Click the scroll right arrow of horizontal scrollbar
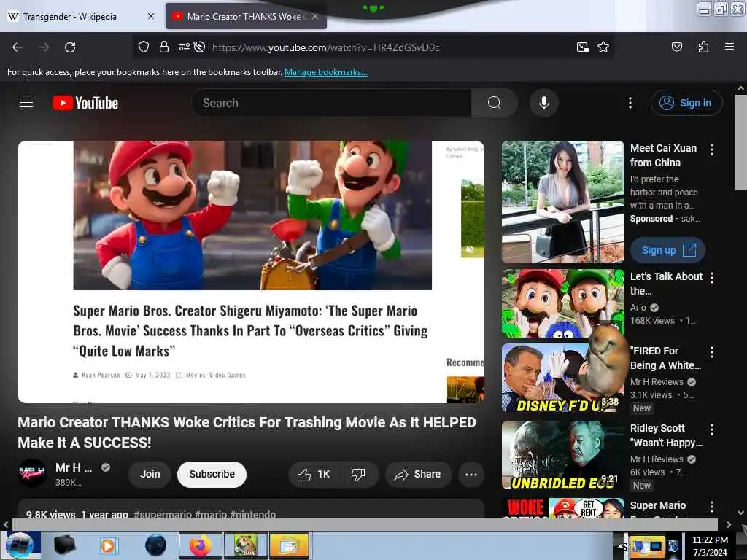The height and width of the screenshot is (560, 747). [x=729, y=524]
